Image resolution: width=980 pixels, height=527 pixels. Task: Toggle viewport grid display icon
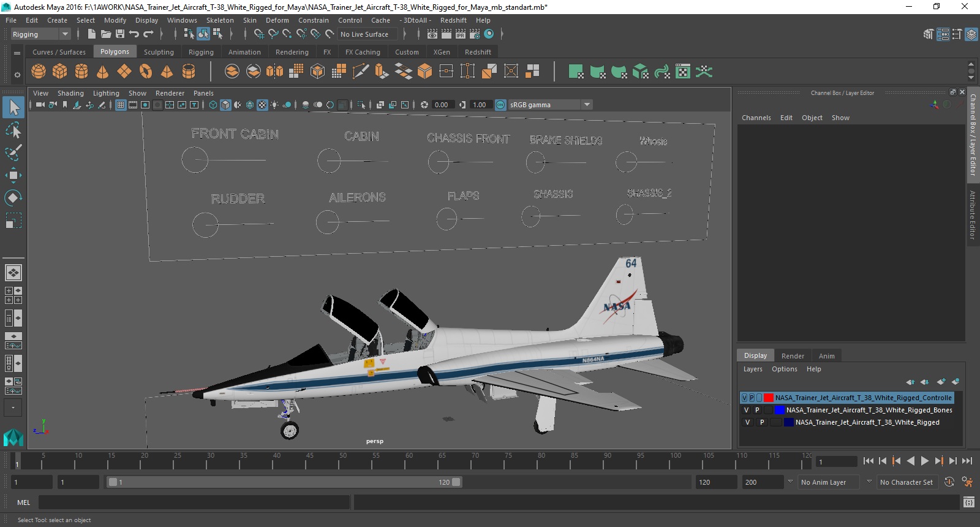click(121, 105)
